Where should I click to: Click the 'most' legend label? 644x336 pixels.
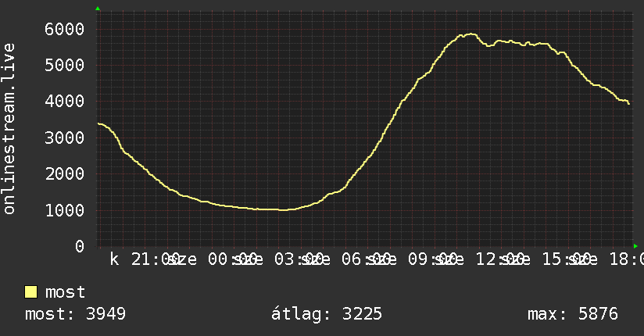[65, 292]
